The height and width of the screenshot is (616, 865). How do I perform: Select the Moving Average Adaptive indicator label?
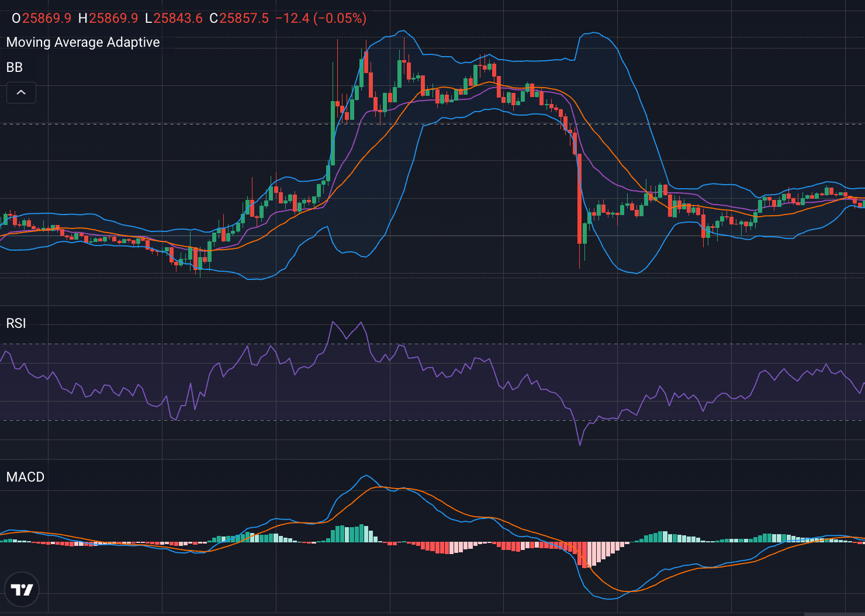tap(83, 42)
